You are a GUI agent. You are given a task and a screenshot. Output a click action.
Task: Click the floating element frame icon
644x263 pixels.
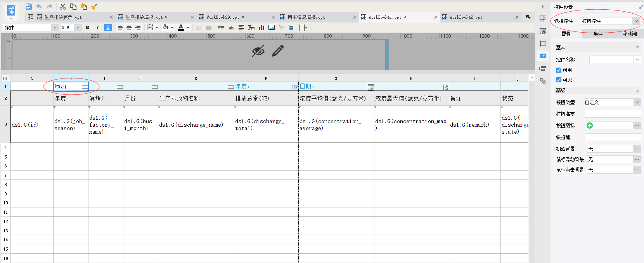pos(302,28)
